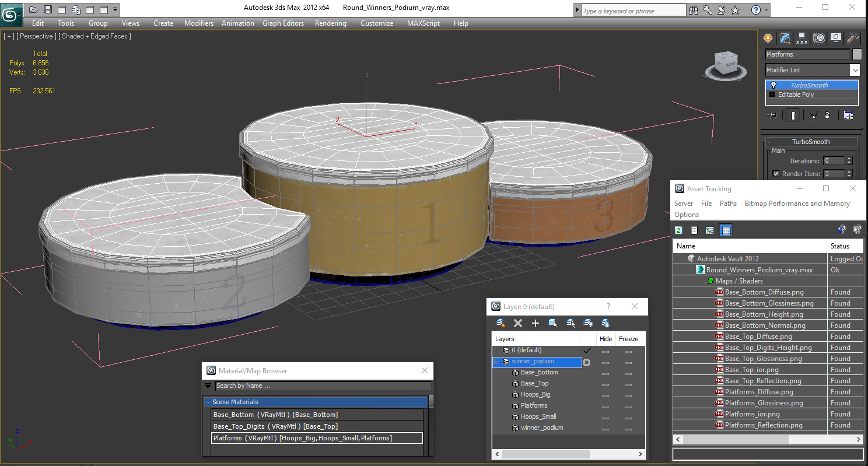The height and width of the screenshot is (466, 868).
Task: Click the Platforms object color swatch
Action: pos(857,54)
